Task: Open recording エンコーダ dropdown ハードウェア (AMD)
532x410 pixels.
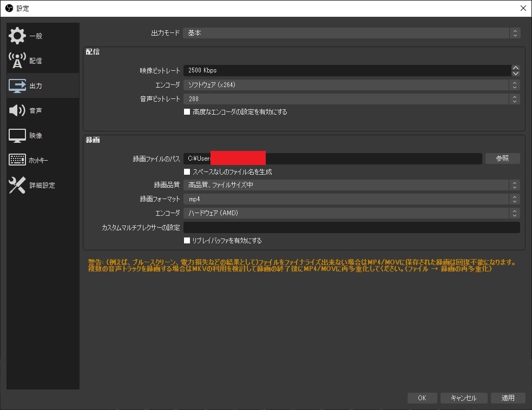Action: [x=351, y=213]
